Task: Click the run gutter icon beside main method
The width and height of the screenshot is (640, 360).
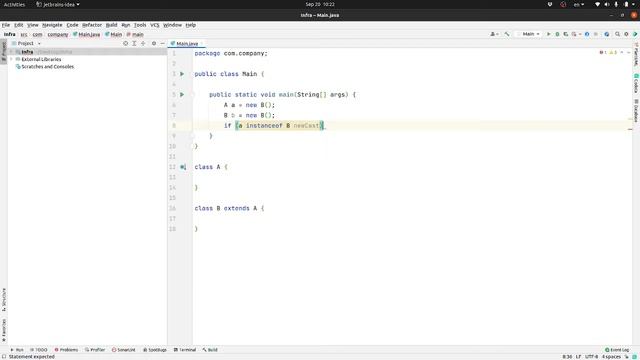Action: coord(182,95)
